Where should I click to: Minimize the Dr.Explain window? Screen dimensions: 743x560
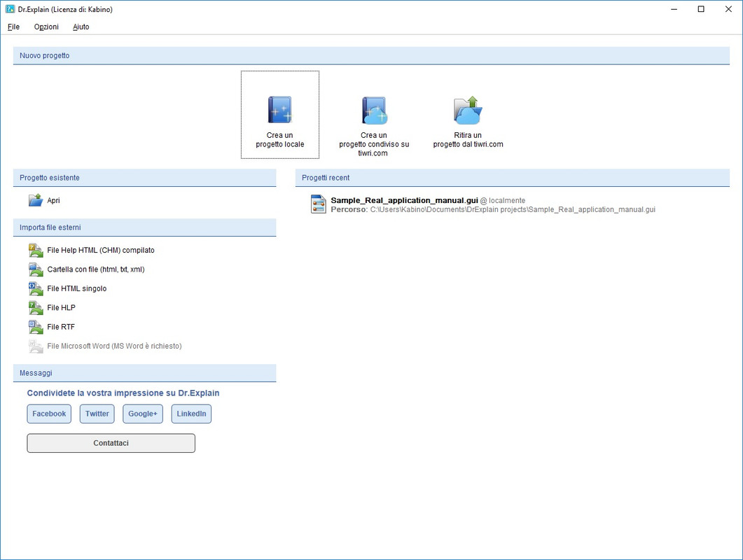(x=674, y=9)
